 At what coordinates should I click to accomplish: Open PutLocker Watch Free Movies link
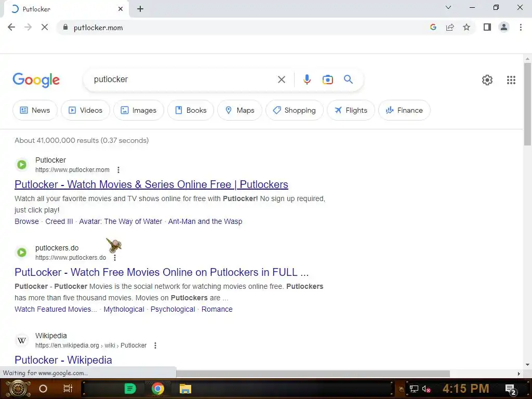[x=162, y=272]
